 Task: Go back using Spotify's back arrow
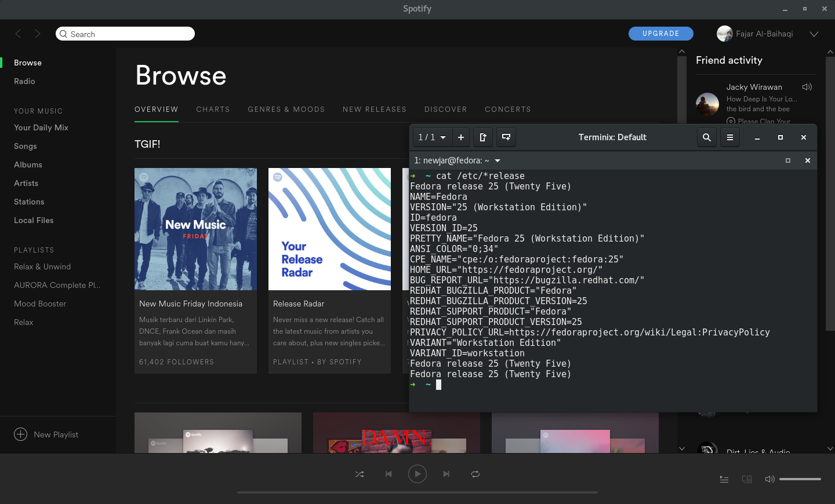click(18, 34)
